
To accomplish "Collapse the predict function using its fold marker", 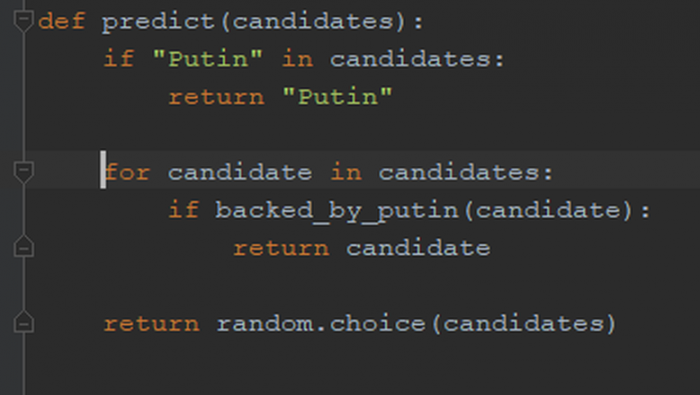I will (x=24, y=21).
